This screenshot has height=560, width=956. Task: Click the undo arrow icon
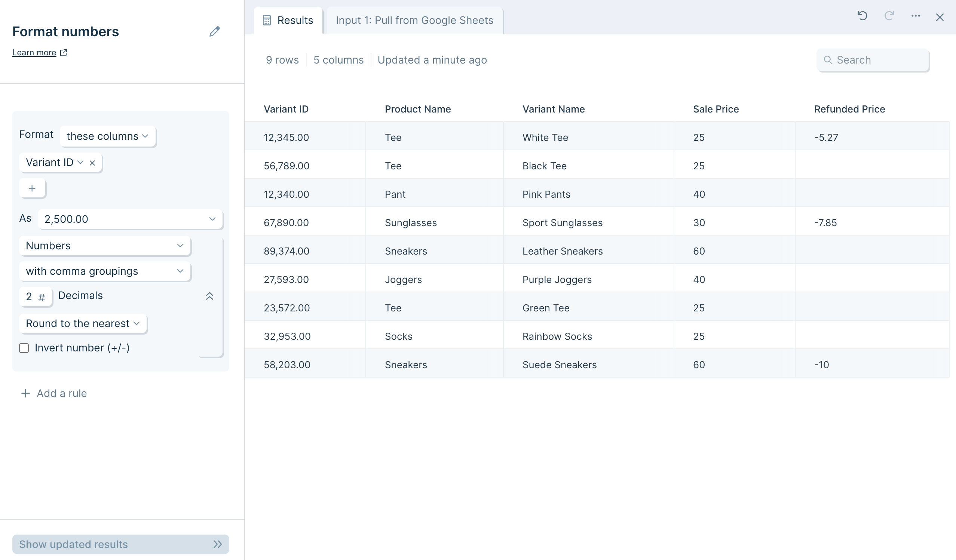click(x=862, y=16)
